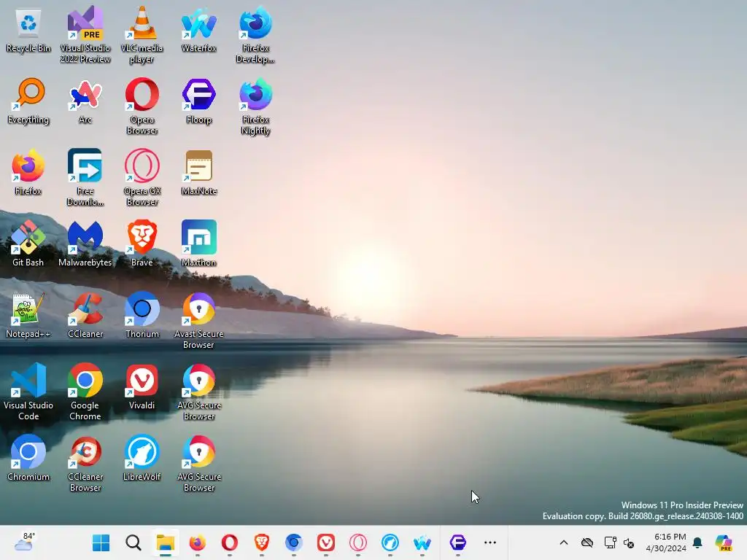This screenshot has width=747, height=560.
Task: Click the Arc browser desktop icon
Action: (85, 101)
